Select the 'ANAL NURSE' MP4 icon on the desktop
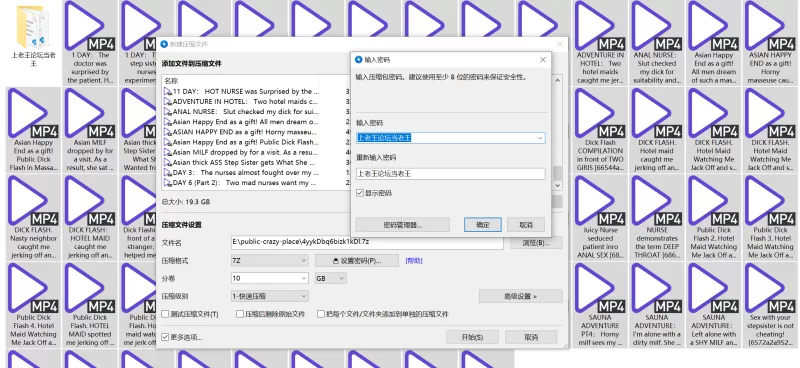The height and width of the screenshot is (368, 800). (x=657, y=26)
